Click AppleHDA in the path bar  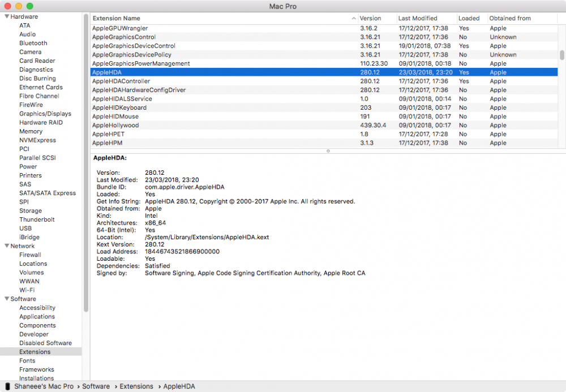(x=179, y=386)
